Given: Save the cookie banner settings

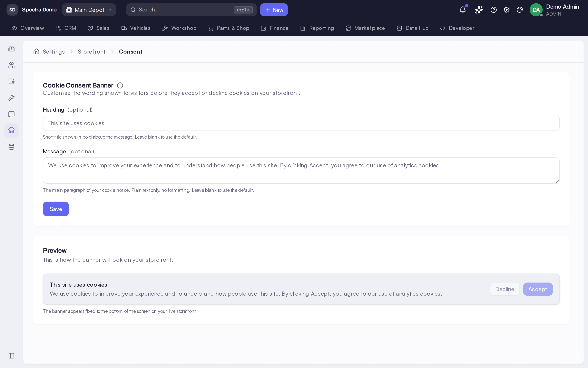Looking at the screenshot, I should [56, 209].
